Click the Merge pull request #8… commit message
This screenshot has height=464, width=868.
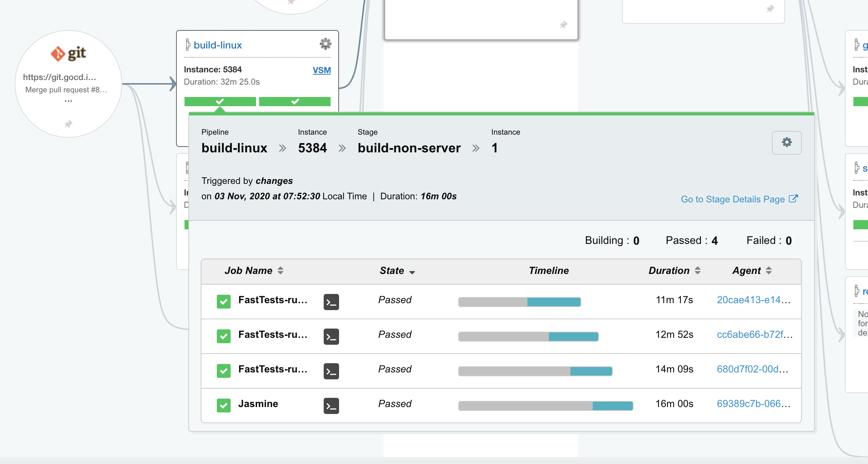pos(66,90)
